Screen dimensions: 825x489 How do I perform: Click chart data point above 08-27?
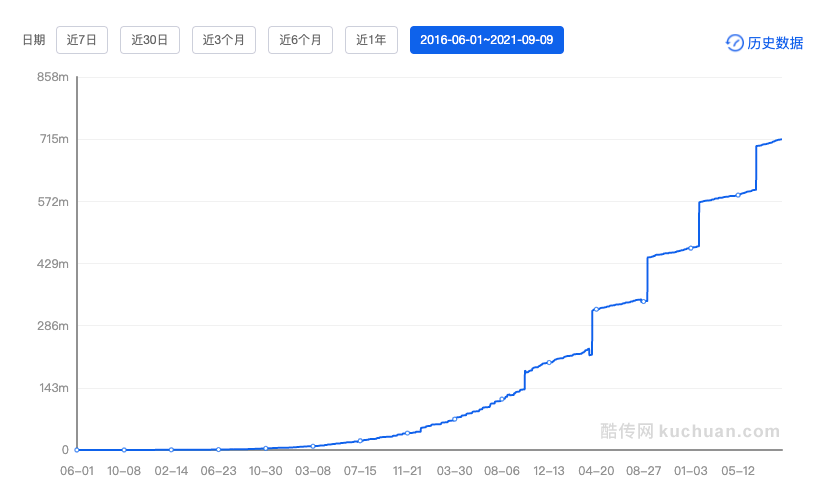643,301
